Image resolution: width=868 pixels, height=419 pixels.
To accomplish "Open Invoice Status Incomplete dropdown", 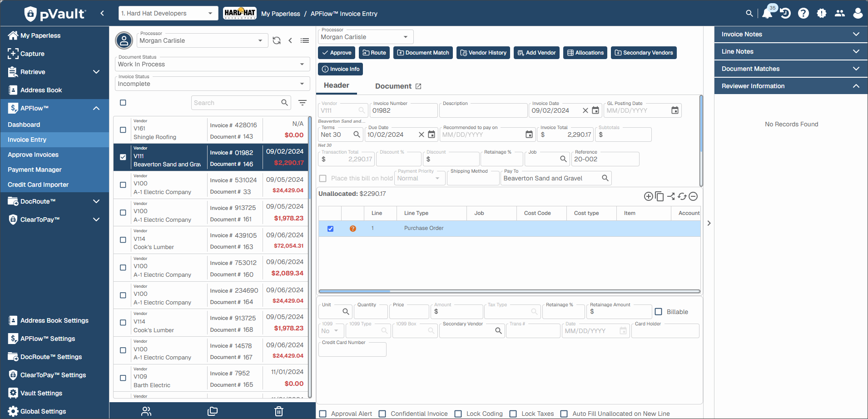I will tap(212, 84).
